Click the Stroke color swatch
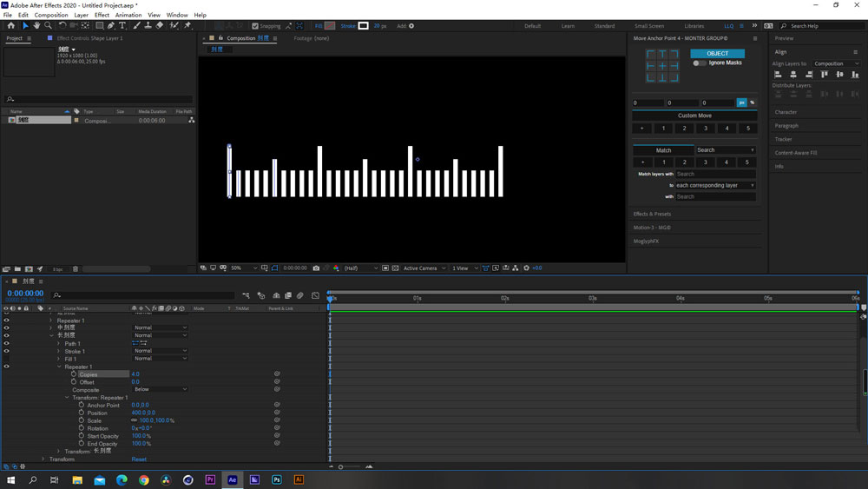 pyautogui.click(x=363, y=26)
